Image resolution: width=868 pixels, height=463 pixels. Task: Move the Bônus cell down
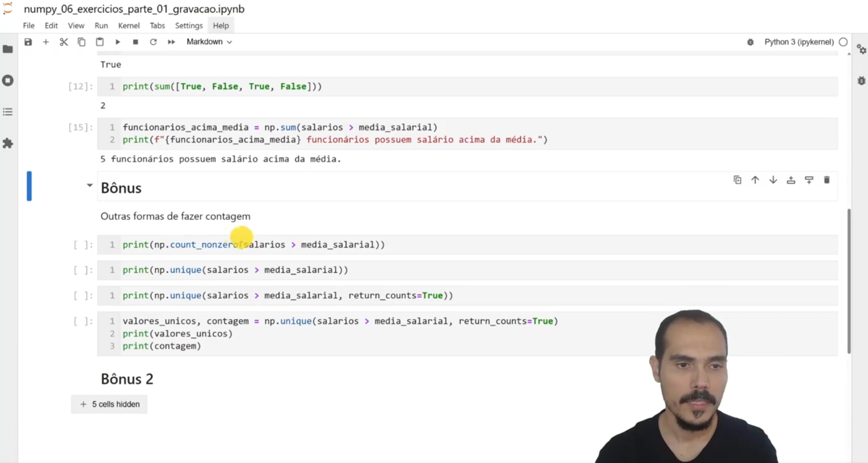click(773, 180)
